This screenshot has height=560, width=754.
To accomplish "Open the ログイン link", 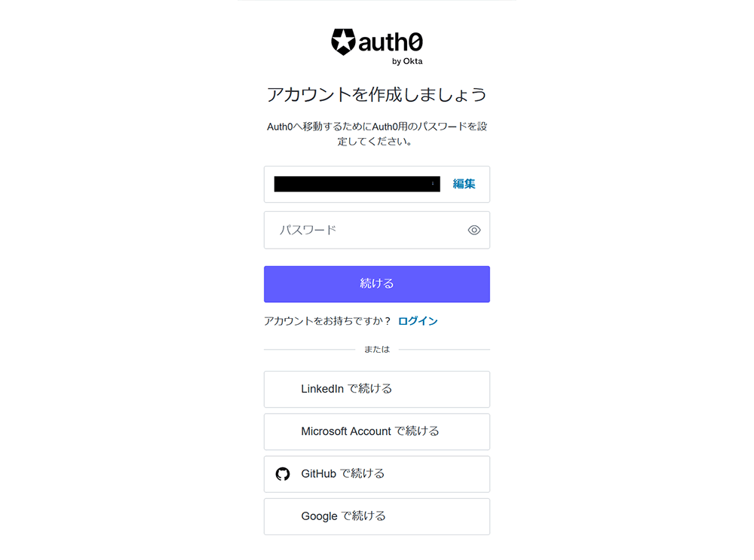I will pyautogui.click(x=418, y=321).
